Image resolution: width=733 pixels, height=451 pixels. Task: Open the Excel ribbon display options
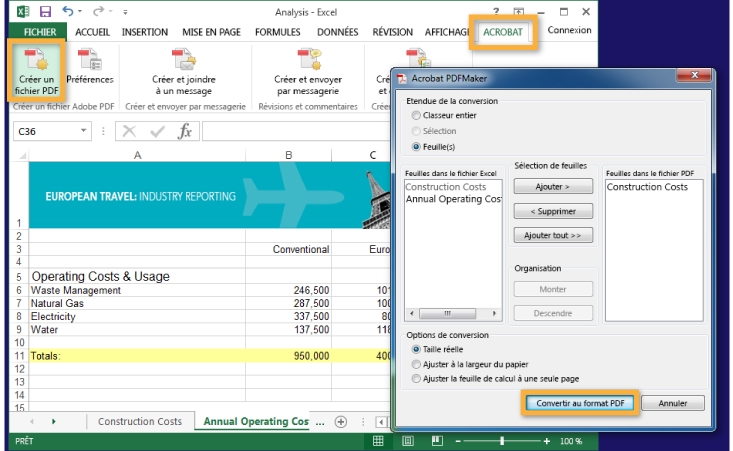point(518,12)
